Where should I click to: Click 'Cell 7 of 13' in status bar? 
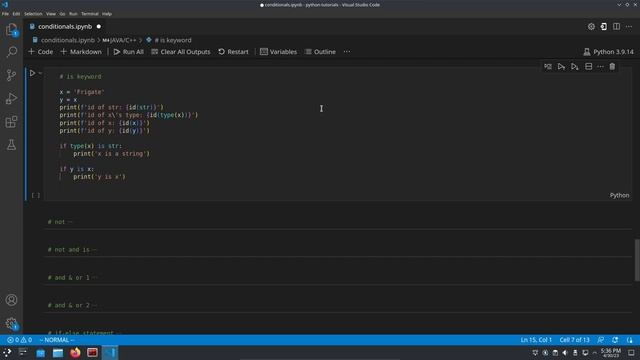574,340
